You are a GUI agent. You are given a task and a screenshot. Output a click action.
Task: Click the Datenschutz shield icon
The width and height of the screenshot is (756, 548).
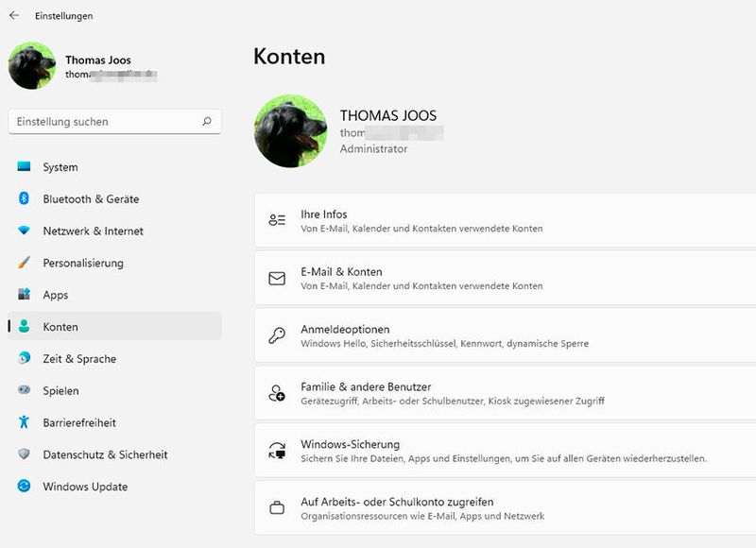coord(24,454)
